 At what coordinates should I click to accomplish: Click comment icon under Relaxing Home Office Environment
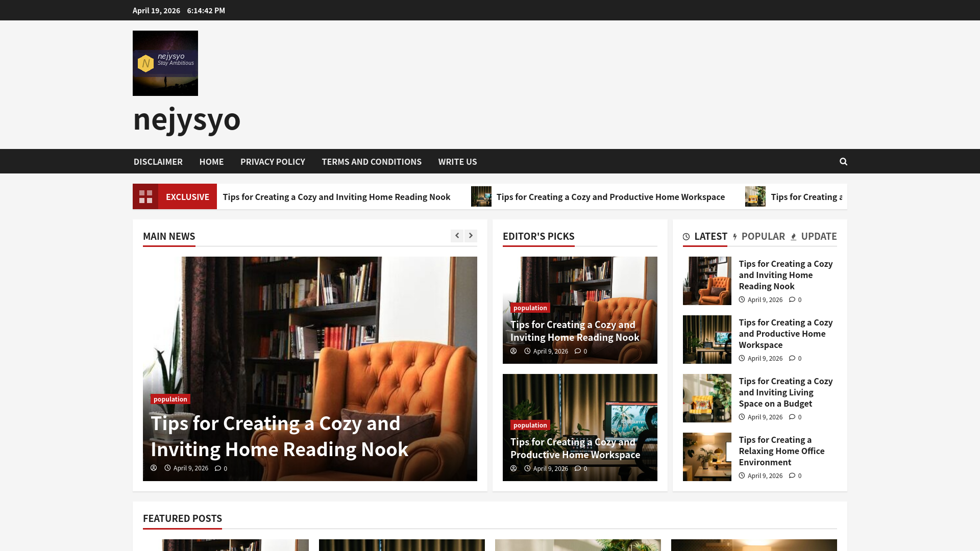[792, 475]
